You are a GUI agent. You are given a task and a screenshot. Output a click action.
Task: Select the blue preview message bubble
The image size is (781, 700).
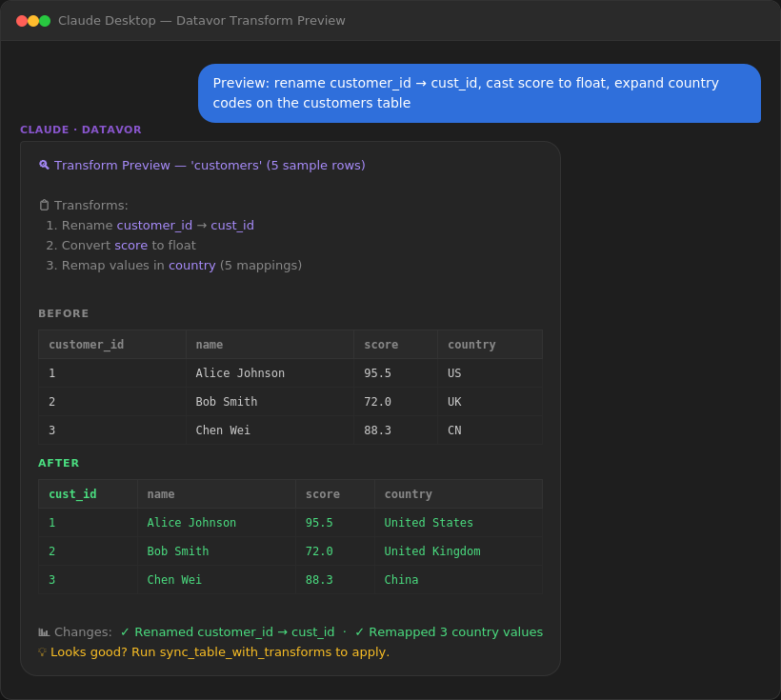479,93
